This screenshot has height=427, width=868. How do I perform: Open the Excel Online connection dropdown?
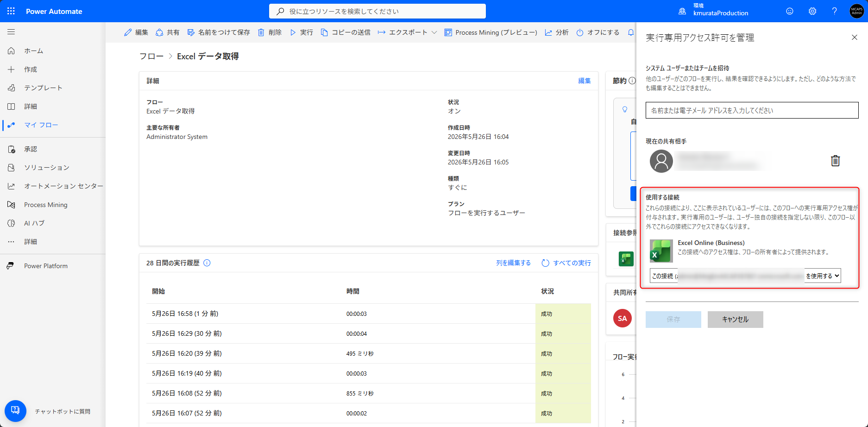pos(745,276)
